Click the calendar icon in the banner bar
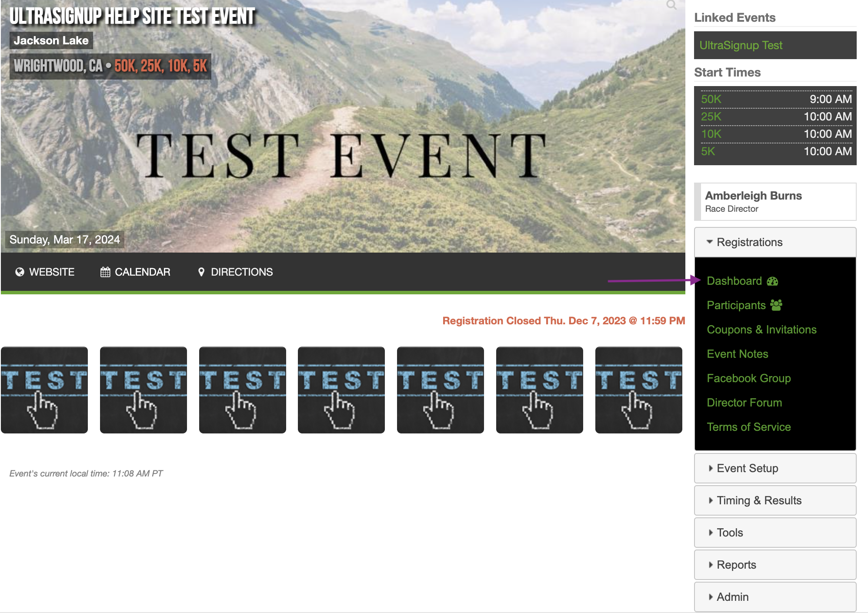This screenshot has width=868, height=613. 105,272
